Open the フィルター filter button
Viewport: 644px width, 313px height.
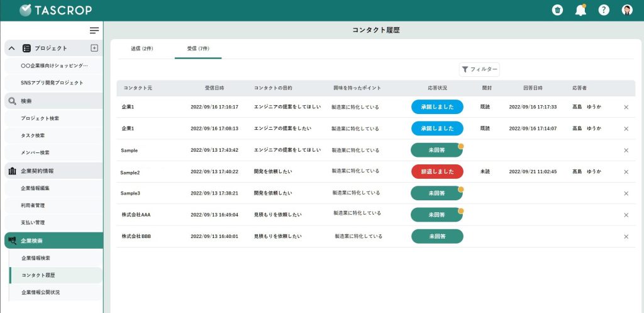479,69
